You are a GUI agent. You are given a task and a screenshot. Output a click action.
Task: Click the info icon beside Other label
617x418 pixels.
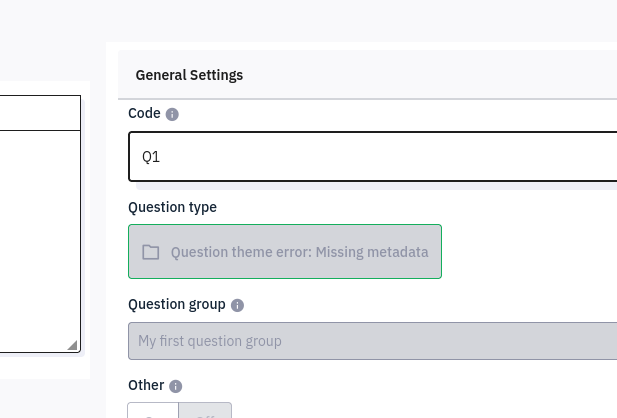176,386
